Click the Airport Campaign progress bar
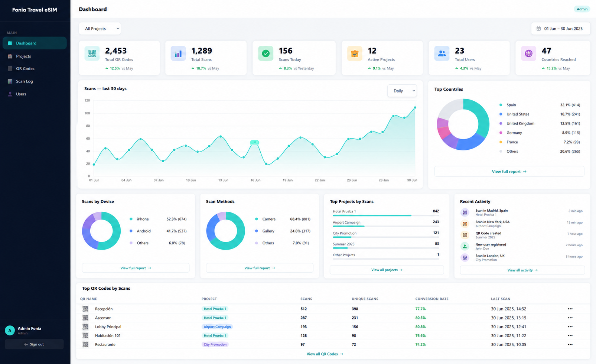 pos(386,226)
